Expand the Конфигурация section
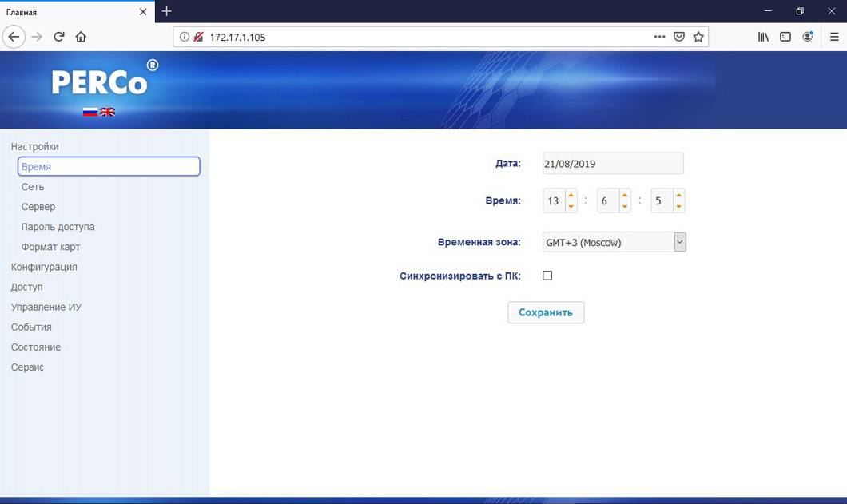847x504 pixels. click(44, 267)
